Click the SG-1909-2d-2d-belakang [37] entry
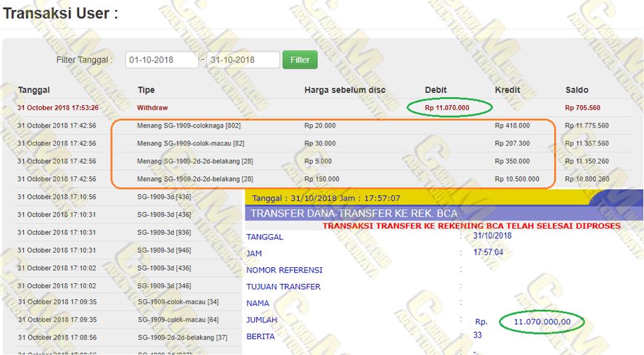This screenshot has width=644, height=355. click(x=182, y=338)
